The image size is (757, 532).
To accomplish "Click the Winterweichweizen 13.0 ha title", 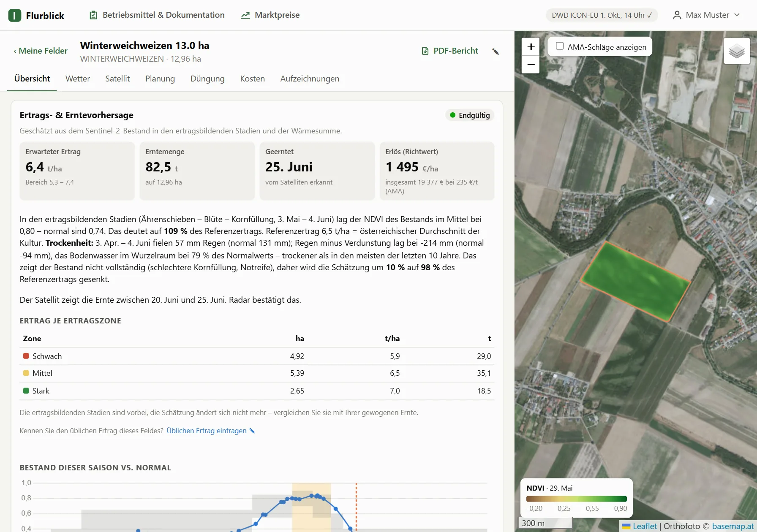I will point(145,46).
